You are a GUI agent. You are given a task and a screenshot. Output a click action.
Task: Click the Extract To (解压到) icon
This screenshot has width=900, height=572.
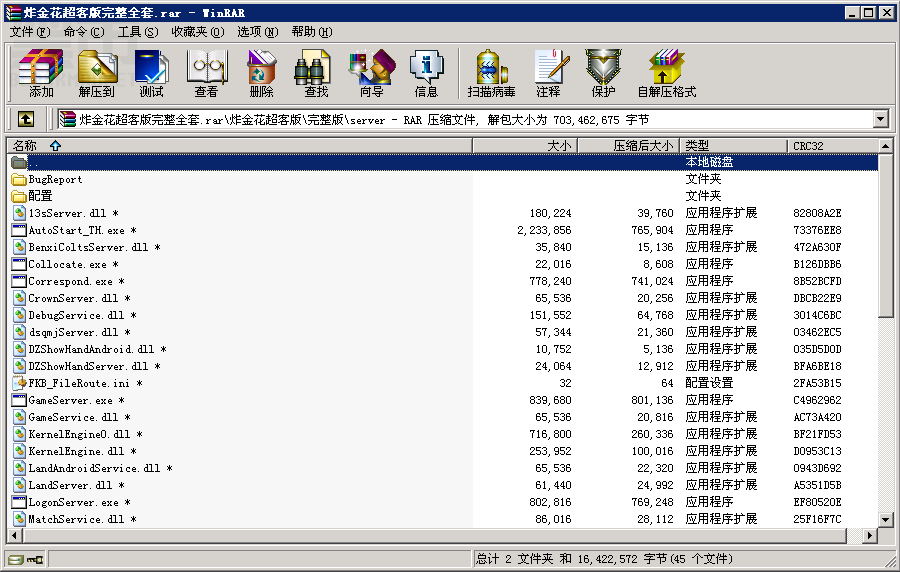pyautogui.click(x=96, y=73)
